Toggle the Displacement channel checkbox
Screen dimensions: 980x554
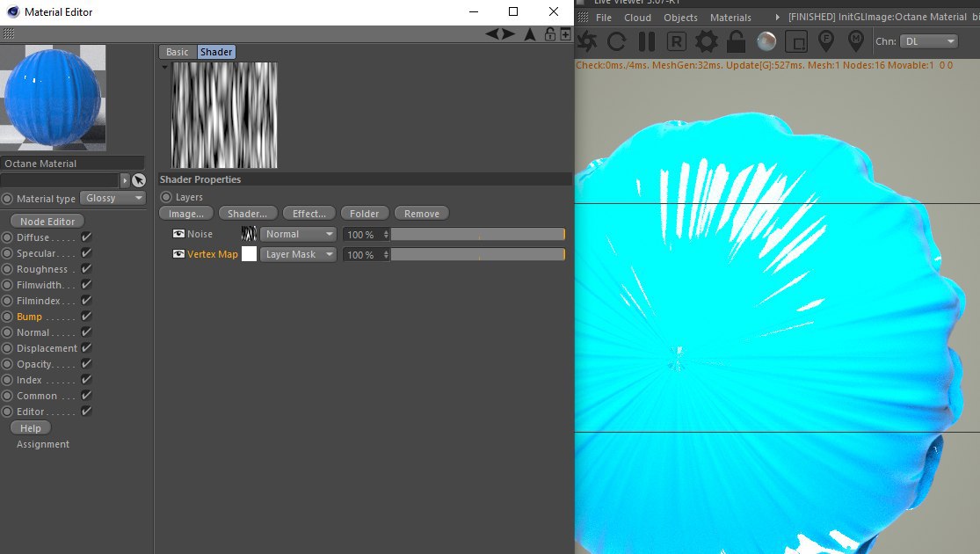coord(86,347)
